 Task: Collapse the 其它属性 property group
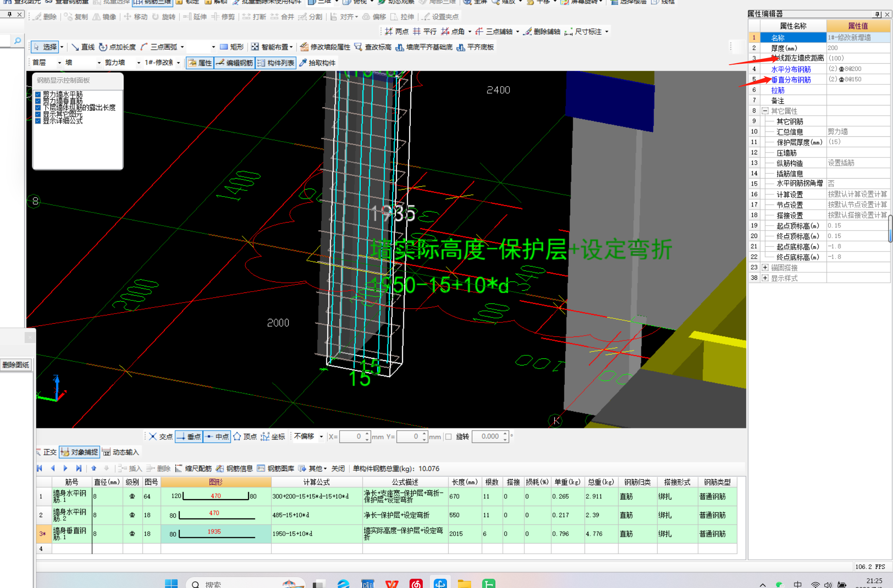pyautogui.click(x=765, y=111)
